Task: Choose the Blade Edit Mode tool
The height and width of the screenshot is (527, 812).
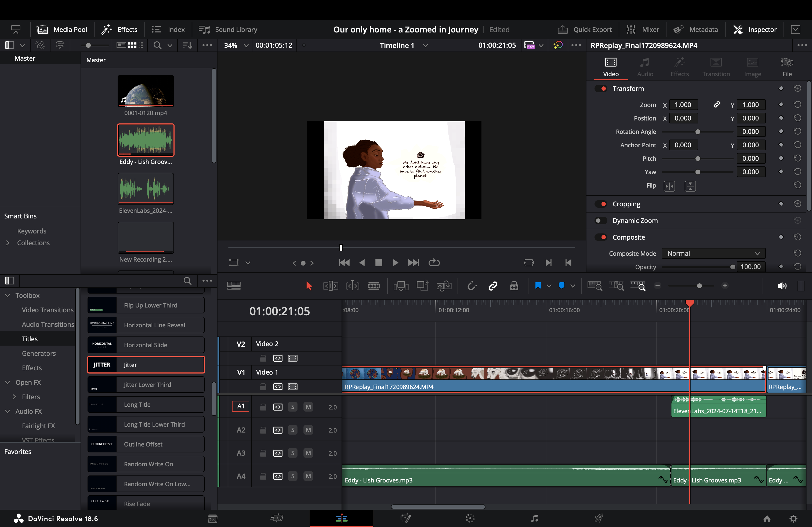Action: coord(374,286)
